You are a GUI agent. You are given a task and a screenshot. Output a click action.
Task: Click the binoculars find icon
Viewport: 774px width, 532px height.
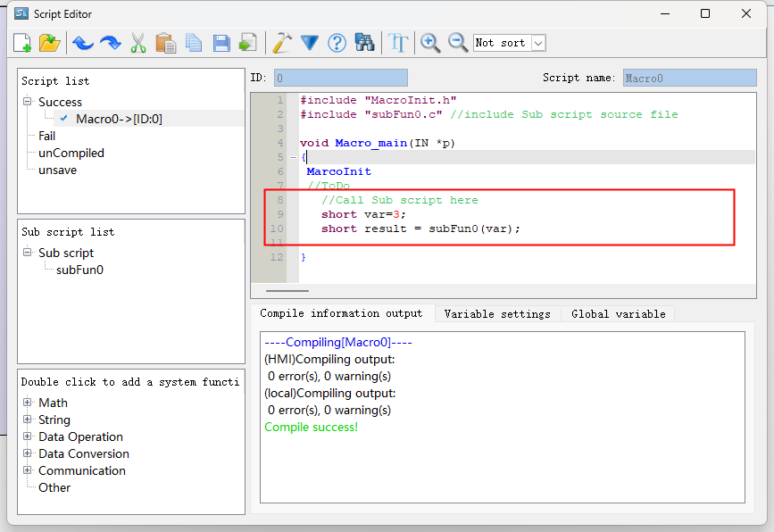click(364, 43)
